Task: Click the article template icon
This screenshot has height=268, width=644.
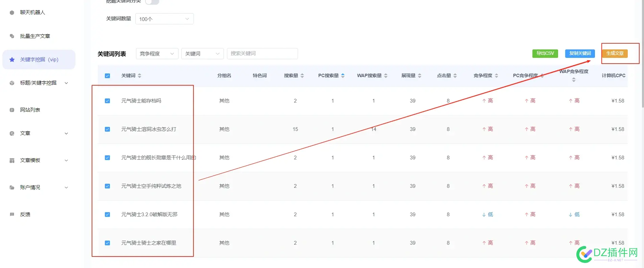Action: pyautogui.click(x=12, y=160)
